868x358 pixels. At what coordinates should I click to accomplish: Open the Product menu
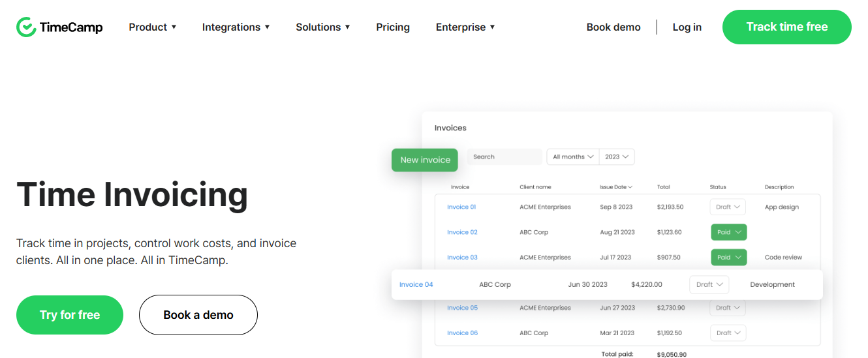(153, 27)
